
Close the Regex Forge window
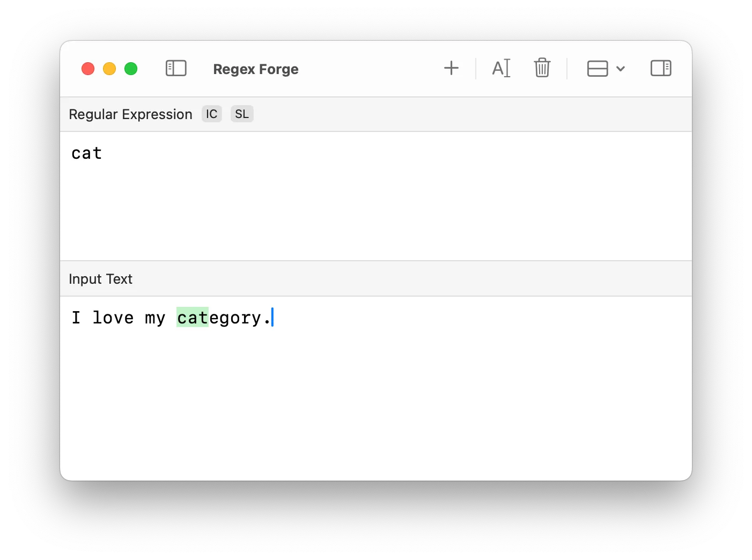(88, 69)
